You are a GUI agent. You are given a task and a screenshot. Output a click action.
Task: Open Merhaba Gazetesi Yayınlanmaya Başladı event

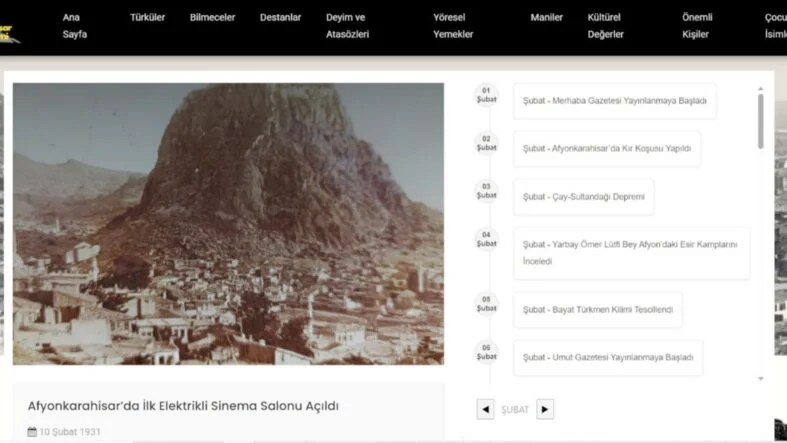coord(615,101)
